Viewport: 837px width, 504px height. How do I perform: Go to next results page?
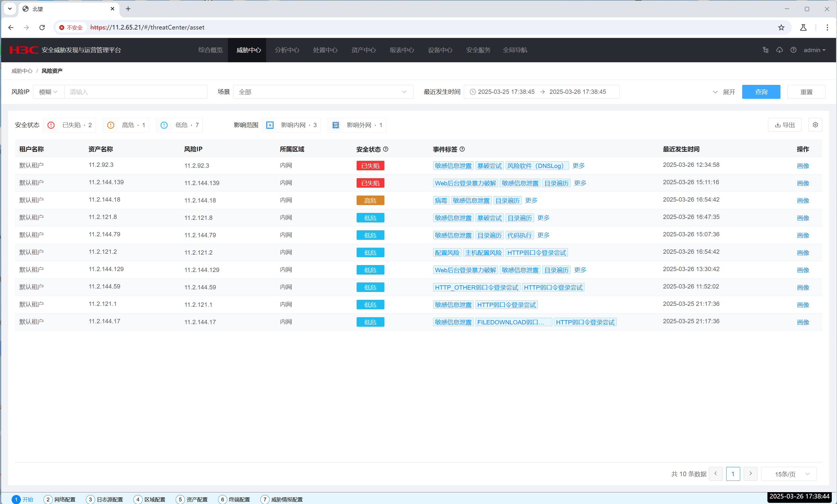pos(750,474)
